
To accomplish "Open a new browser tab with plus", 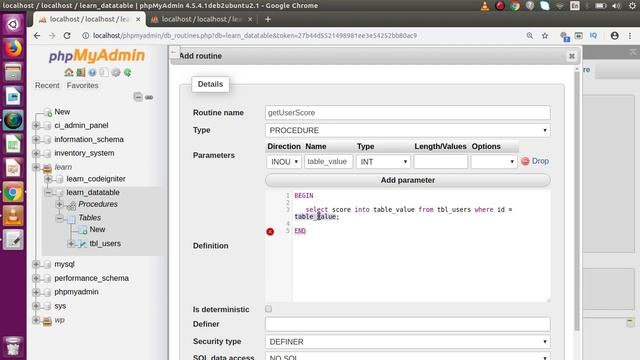I will coord(268,19).
